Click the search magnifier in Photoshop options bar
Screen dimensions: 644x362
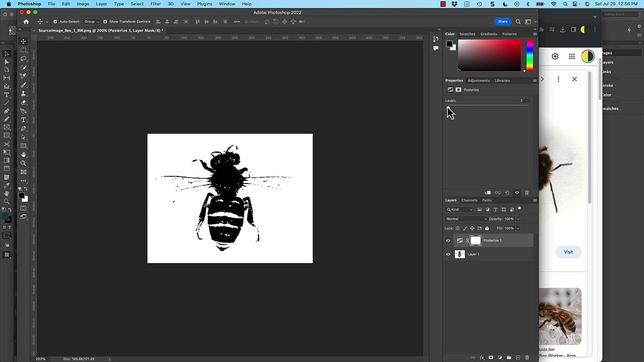(518, 22)
